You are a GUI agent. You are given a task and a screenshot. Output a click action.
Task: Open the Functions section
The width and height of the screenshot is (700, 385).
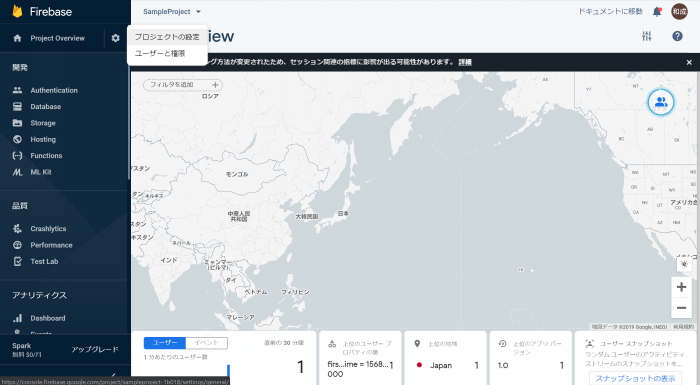coord(46,155)
